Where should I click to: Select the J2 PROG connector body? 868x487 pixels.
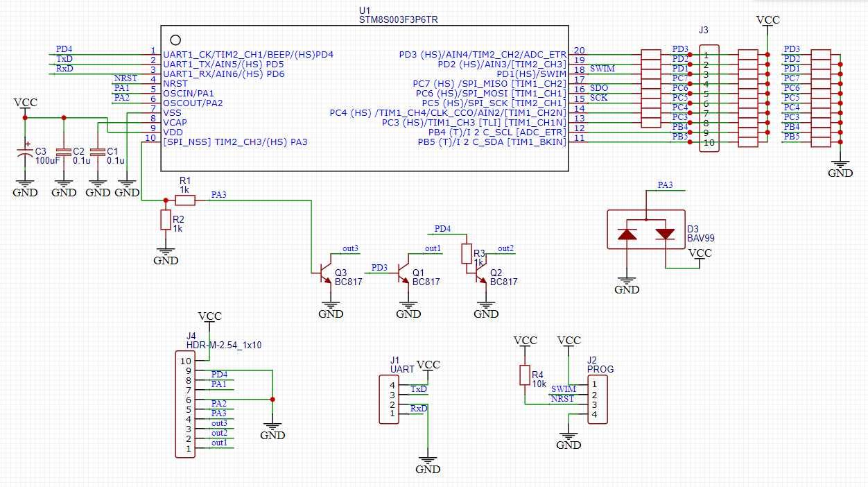[x=598, y=400]
